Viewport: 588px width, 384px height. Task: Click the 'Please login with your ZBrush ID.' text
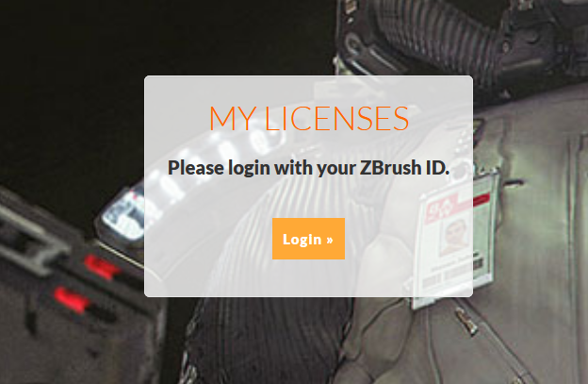click(308, 167)
